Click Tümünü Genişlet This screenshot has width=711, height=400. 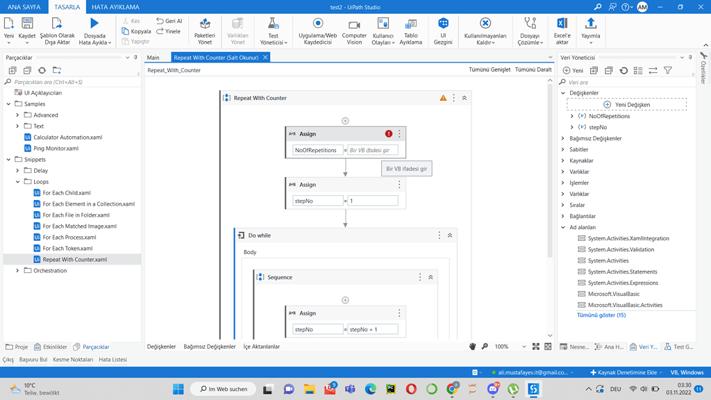pyautogui.click(x=489, y=70)
